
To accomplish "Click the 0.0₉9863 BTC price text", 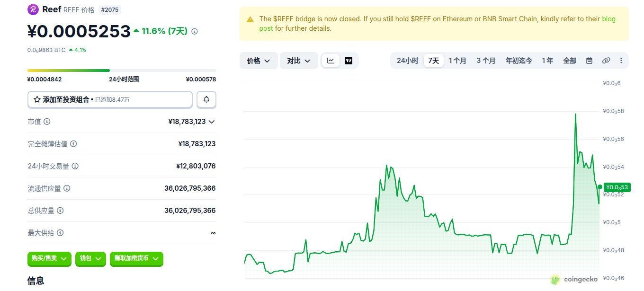I will (46, 50).
